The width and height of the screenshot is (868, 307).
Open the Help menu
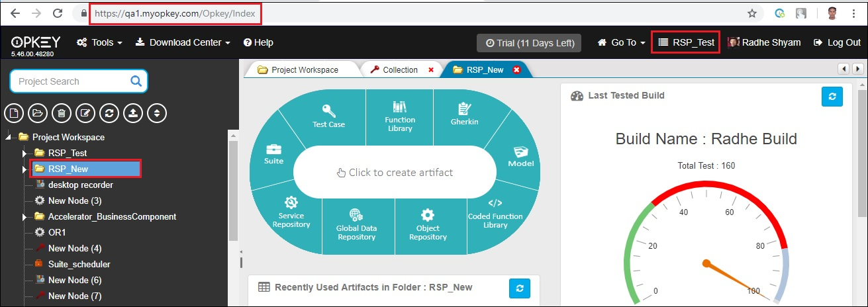(x=258, y=42)
